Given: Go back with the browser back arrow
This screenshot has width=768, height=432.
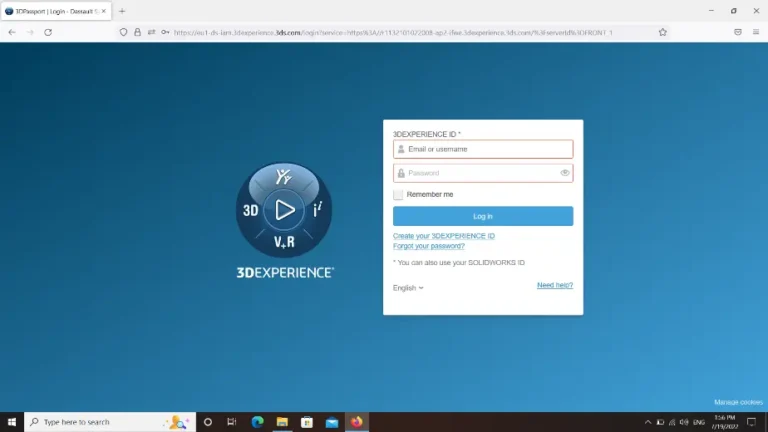Looking at the screenshot, I should (12, 32).
